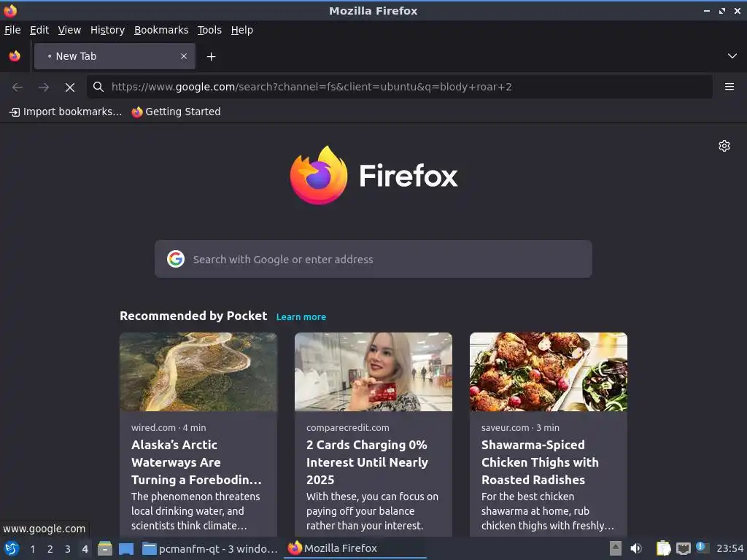
Task: Click Mozilla Firefox taskbar entry
Action: click(355, 548)
